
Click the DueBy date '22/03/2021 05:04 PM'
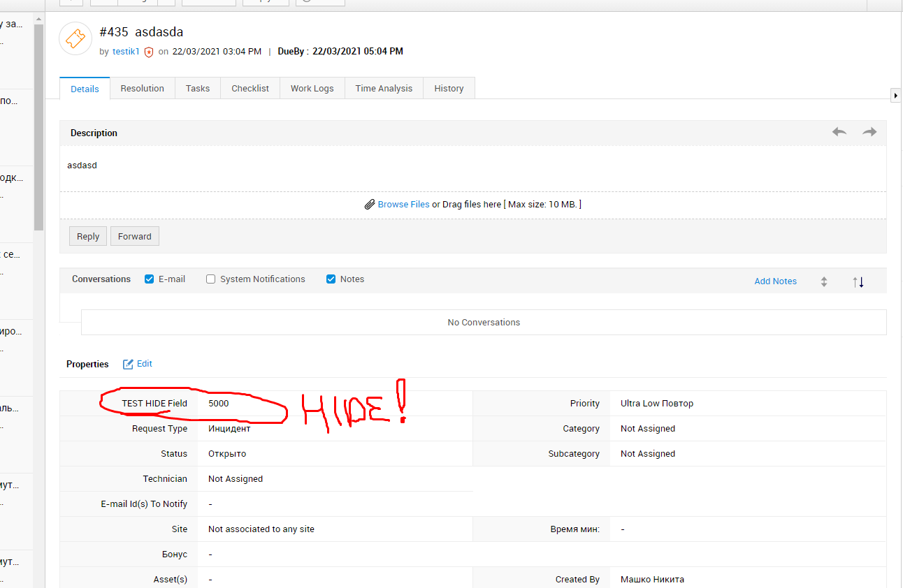coord(358,52)
